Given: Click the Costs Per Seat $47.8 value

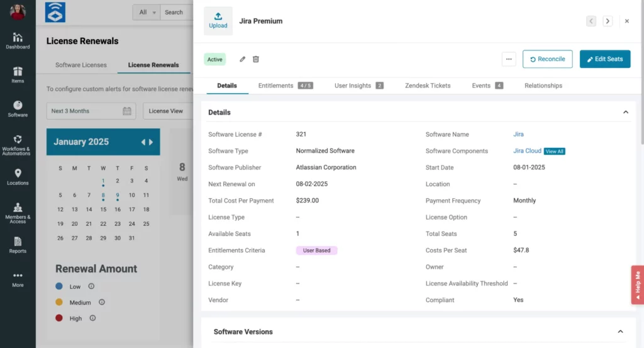Looking at the screenshot, I should [521, 250].
